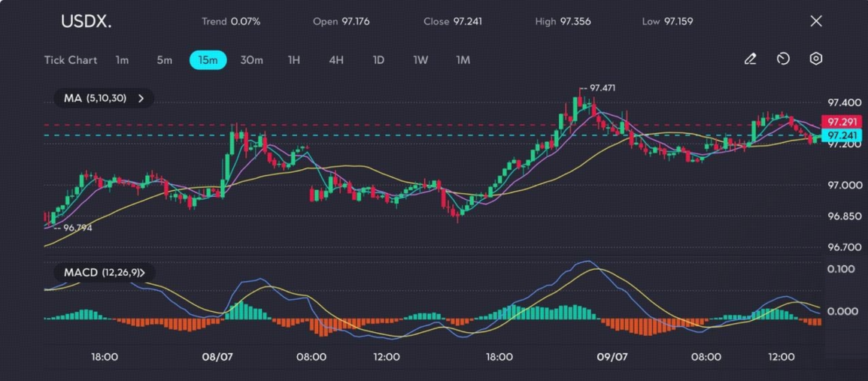Select the 1m timeframe
The height and width of the screenshot is (381, 868).
pyautogui.click(x=122, y=60)
